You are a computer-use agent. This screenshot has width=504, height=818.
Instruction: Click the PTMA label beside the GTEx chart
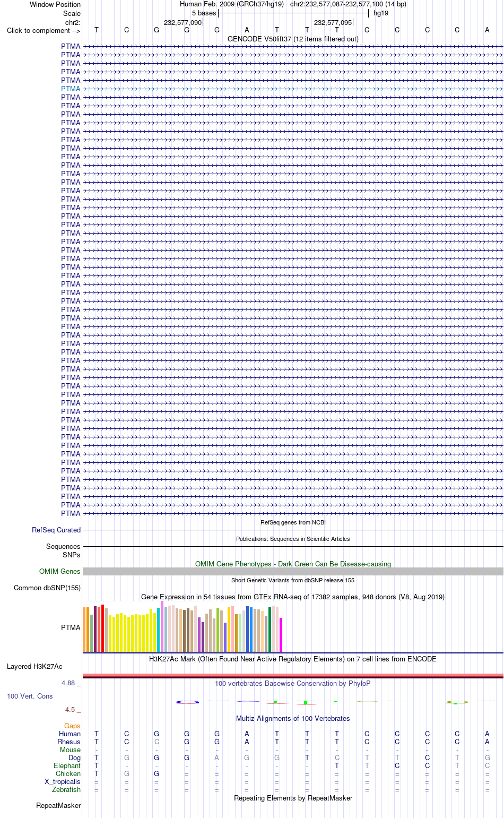pyautogui.click(x=71, y=627)
